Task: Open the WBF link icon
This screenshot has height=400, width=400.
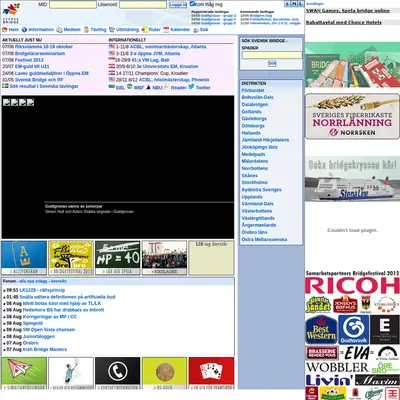Action: [129, 87]
